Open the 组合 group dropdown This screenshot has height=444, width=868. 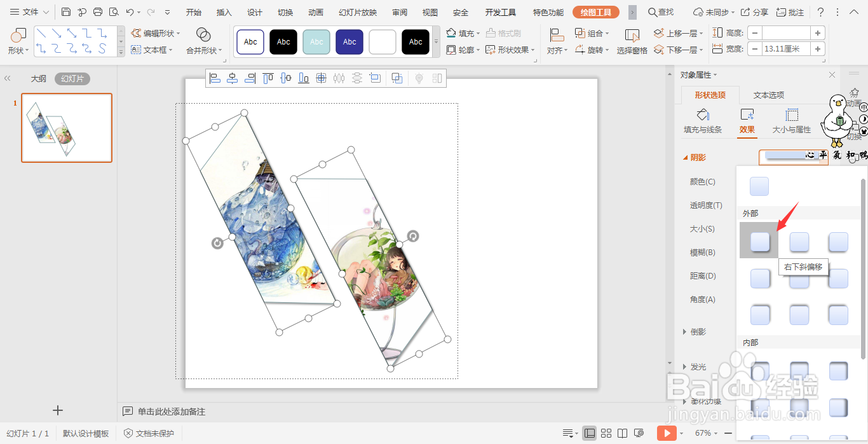(592, 33)
